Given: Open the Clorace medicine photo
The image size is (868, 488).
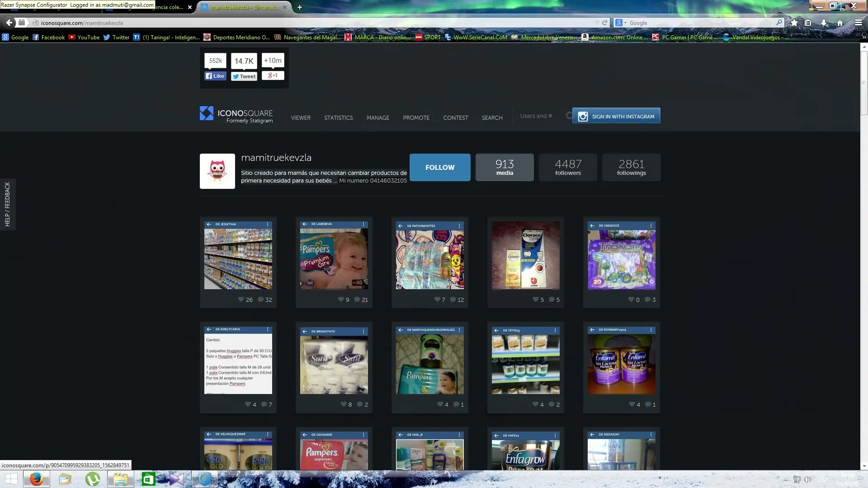Looking at the screenshot, I should 526,255.
